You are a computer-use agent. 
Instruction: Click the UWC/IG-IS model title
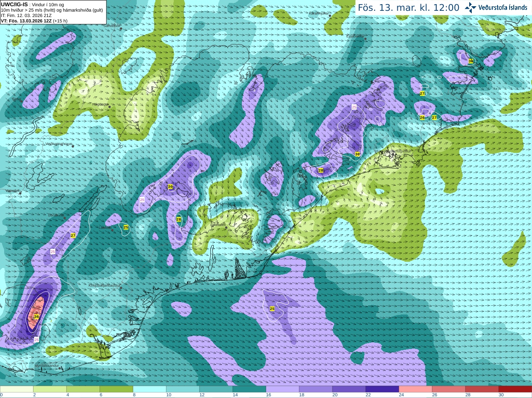(x=15, y=5)
